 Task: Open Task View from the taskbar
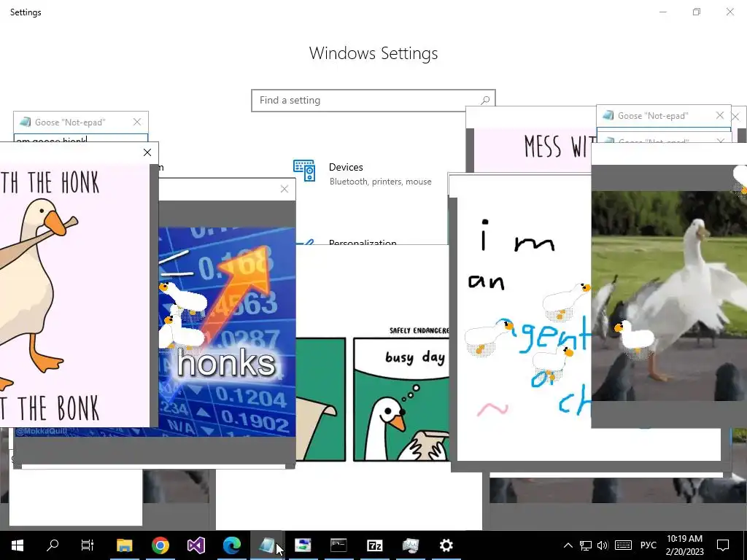coord(88,545)
